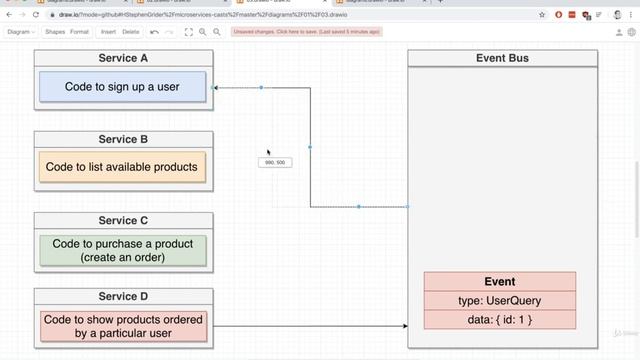Select the 'data: { id: 1 }' row
The width and height of the screenshot is (640, 360).
point(500,320)
